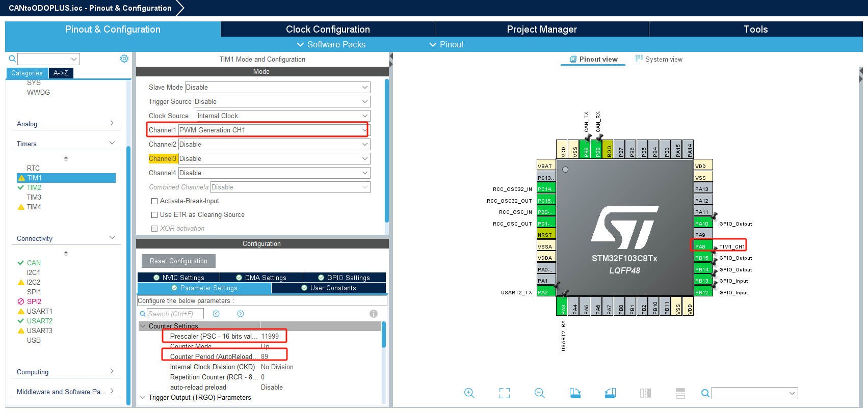Collapse Trigger Output (TRGO) Parameters

tap(143, 397)
